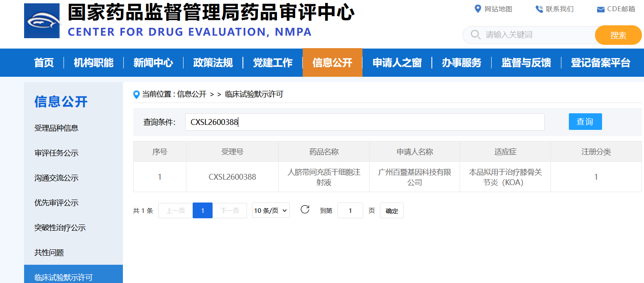Click the 共 1 条 total count text
The width and height of the screenshot is (644, 283).
(143, 211)
